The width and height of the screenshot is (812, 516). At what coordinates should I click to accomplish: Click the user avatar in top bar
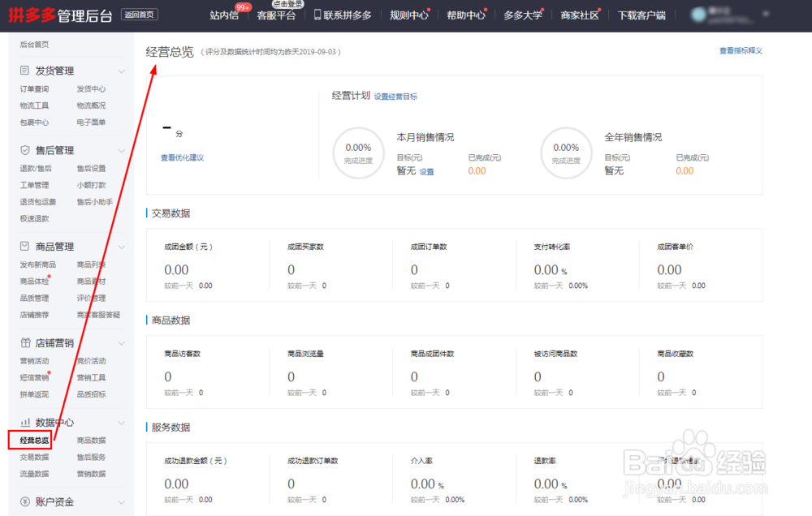click(698, 15)
